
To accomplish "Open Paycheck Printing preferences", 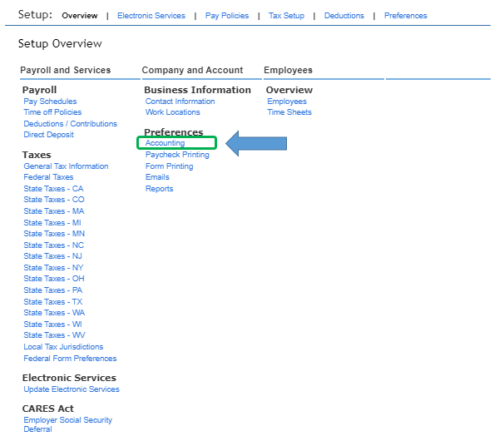I will pyautogui.click(x=177, y=155).
